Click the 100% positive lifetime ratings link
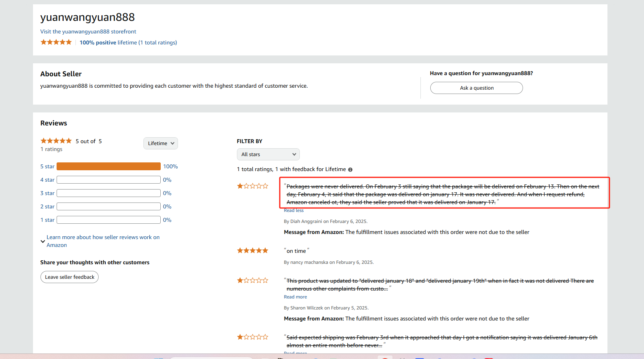644x359 pixels. pyautogui.click(x=128, y=42)
